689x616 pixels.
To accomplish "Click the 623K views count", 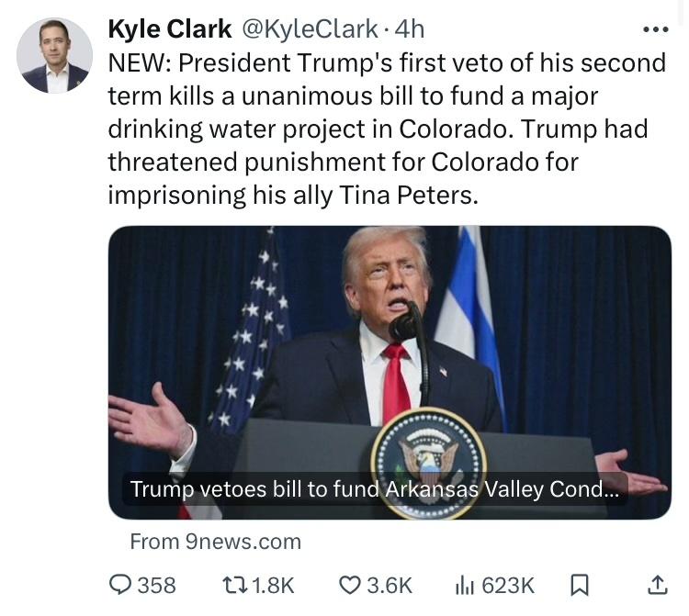I will [507, 585].
